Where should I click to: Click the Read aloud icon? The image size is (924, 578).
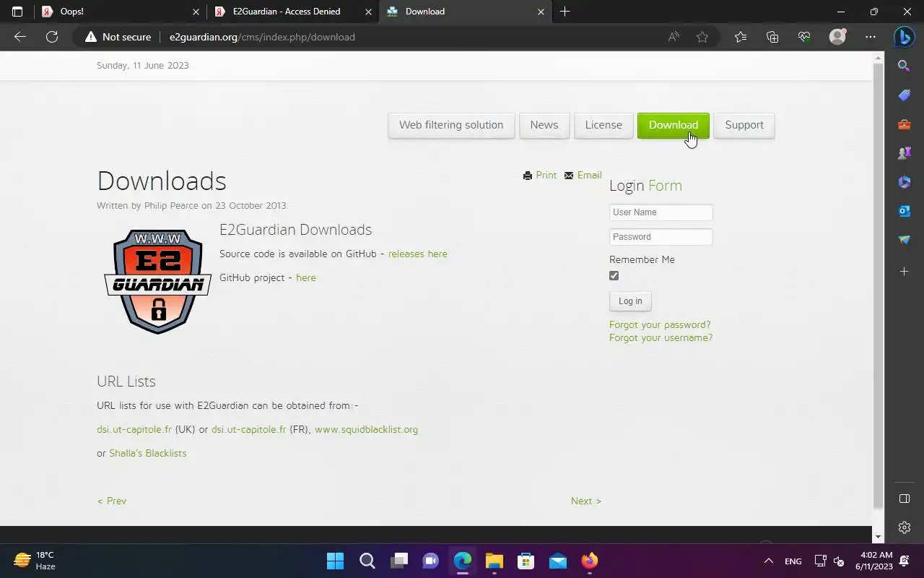[x=674, y=37]
